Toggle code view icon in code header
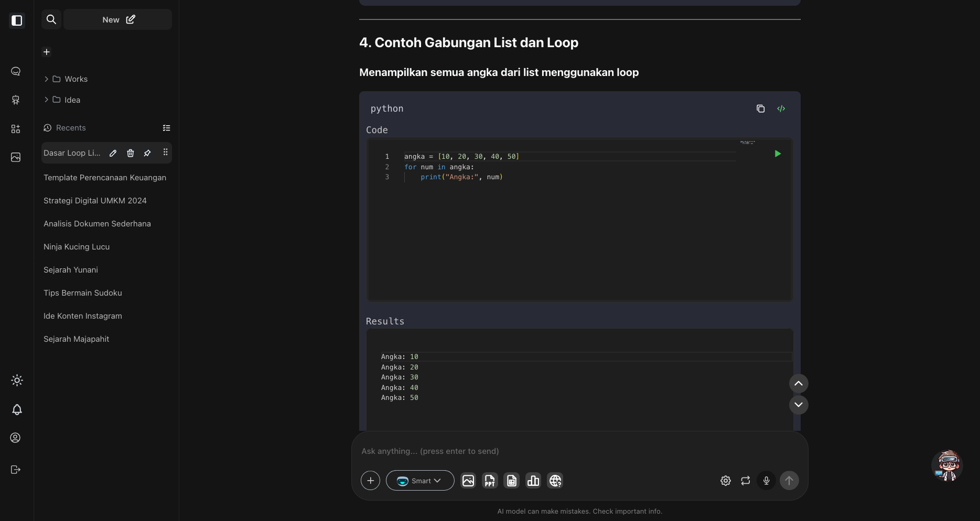980x521 pixels. (x=781, y=108)
